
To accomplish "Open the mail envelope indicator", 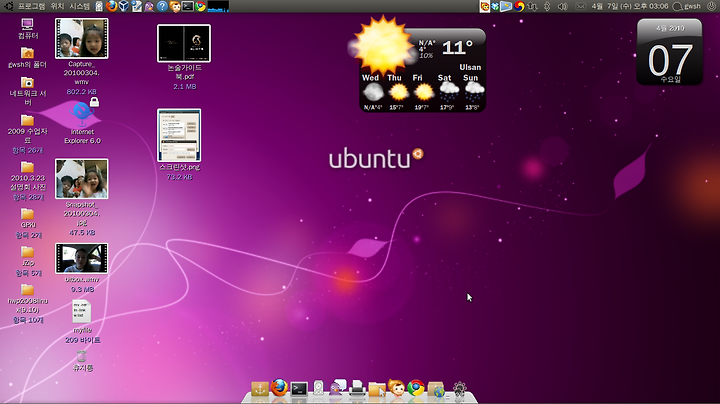I will coord(580,6).
